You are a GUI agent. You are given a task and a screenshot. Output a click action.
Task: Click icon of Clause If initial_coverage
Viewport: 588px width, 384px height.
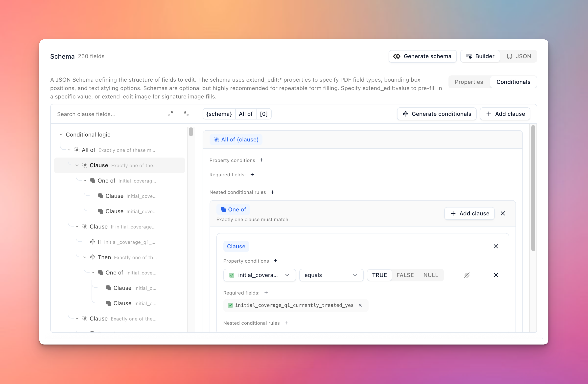(x=85, y=227)
